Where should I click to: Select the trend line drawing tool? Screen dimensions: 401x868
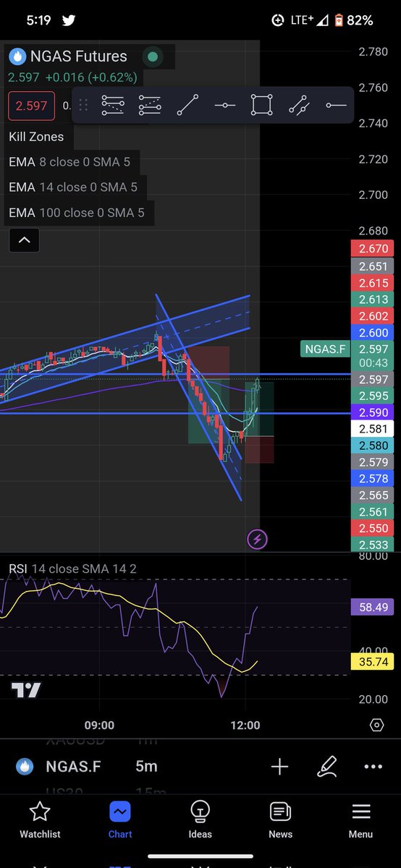[x=187, y=106]
